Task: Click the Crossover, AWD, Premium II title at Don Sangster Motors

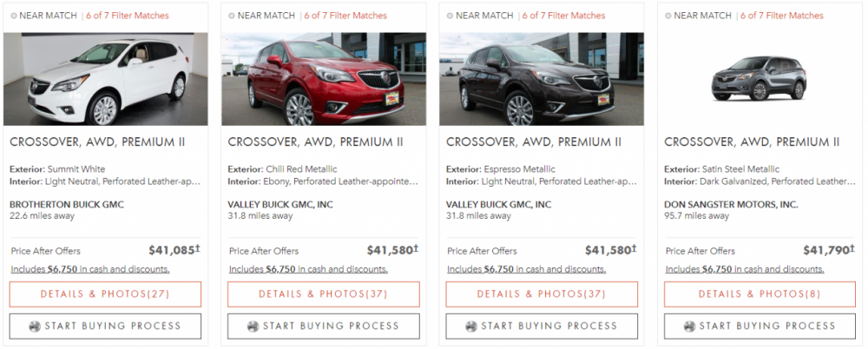Action: pos(752,142)
